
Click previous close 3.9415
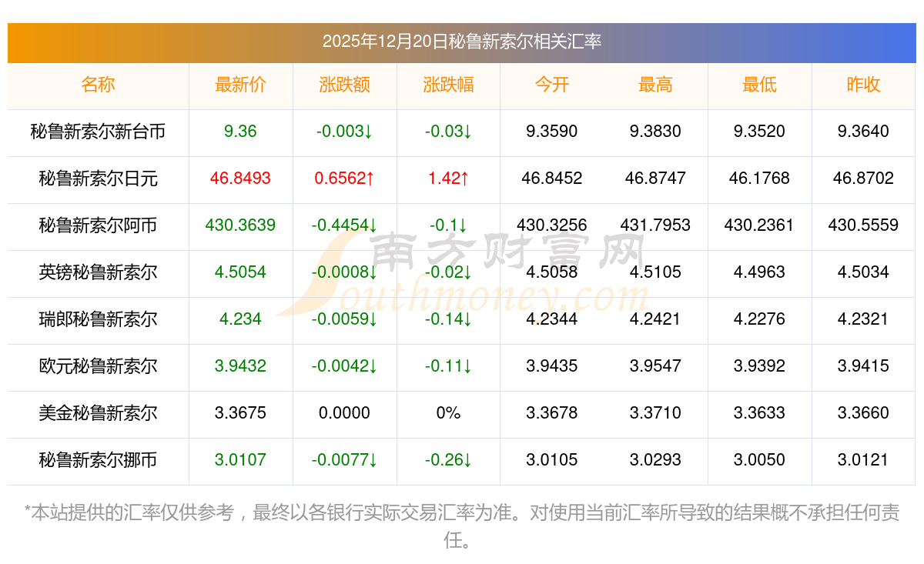[863, 366]
